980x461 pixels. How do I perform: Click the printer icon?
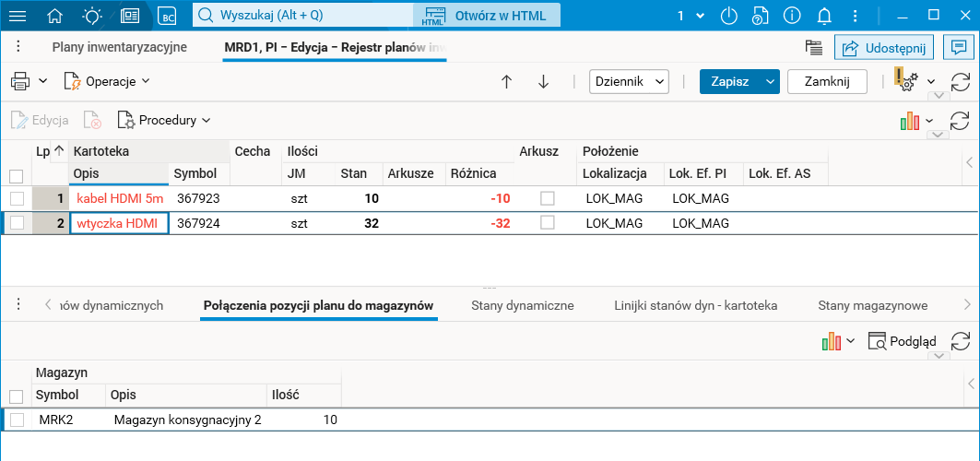[x=20, y=81]
